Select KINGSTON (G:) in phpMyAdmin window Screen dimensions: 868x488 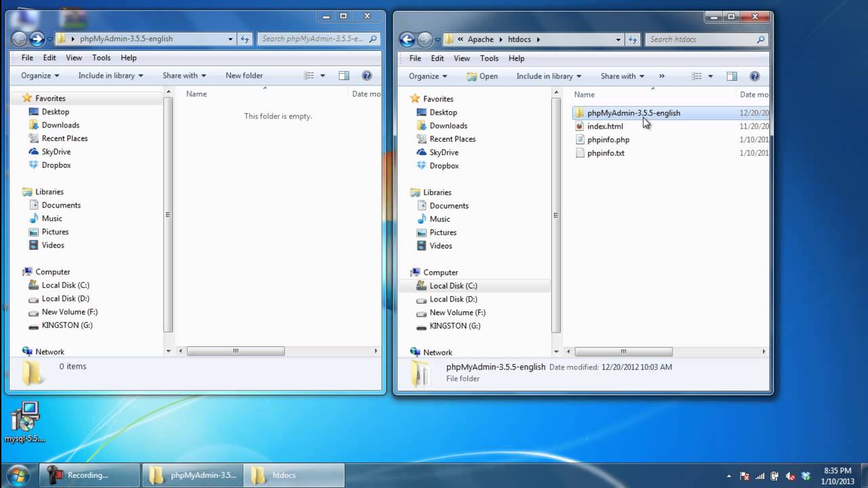click(x=66, y=325)
